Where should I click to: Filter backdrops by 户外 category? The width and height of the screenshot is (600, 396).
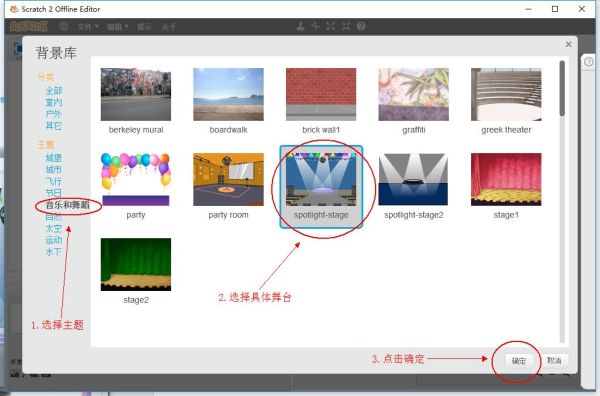tap(54, 114)
